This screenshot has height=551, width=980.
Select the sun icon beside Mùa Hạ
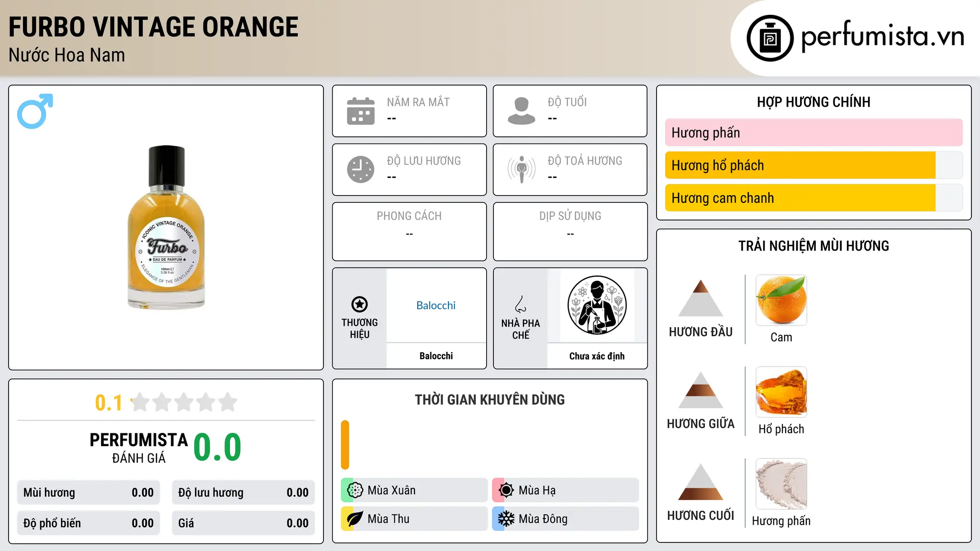pos(506,490)
